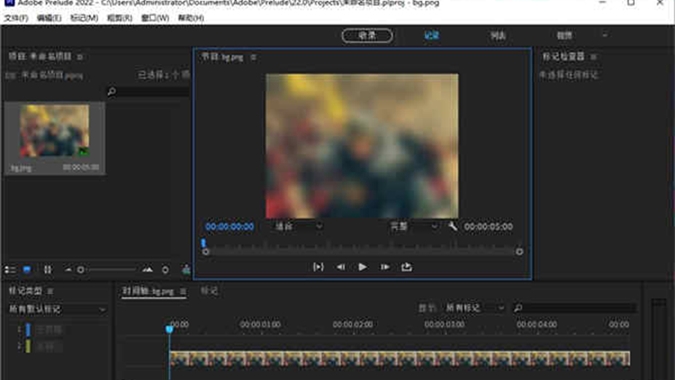Open the 窗口(W) menu
This screenshot has height=380, width=675.
(155, 18)
